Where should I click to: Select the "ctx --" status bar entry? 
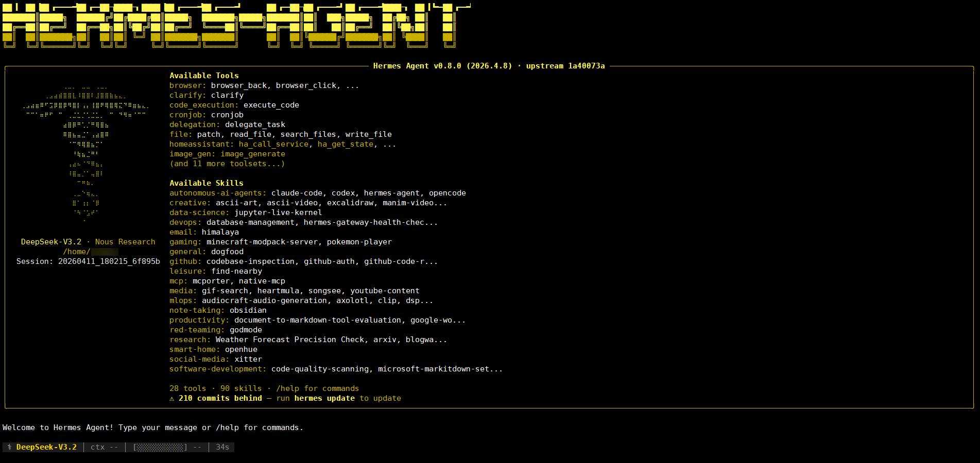point(105,447)
